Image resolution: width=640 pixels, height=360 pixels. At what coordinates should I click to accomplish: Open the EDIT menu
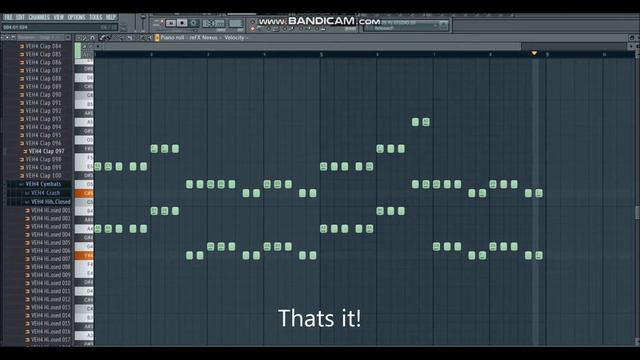(x=20, y=17)
